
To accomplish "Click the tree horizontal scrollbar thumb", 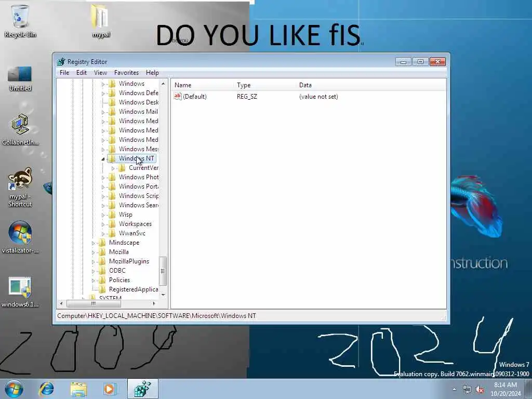I will click(94, 303).
